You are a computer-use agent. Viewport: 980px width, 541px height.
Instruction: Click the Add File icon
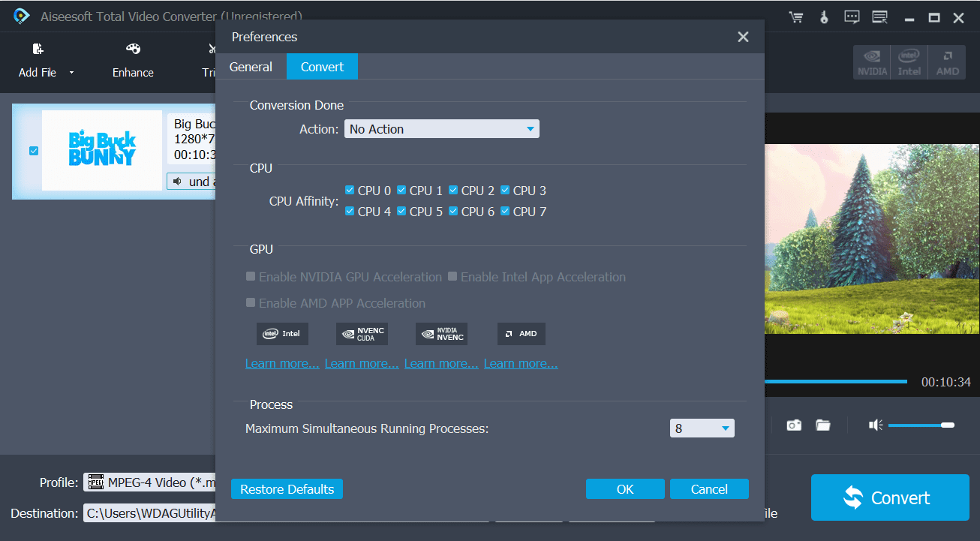pyautogui.click(x=38, y=50)
